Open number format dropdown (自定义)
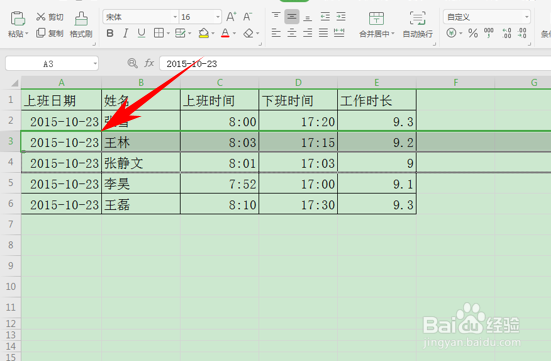The image size is (551, 362). [526, 17]
